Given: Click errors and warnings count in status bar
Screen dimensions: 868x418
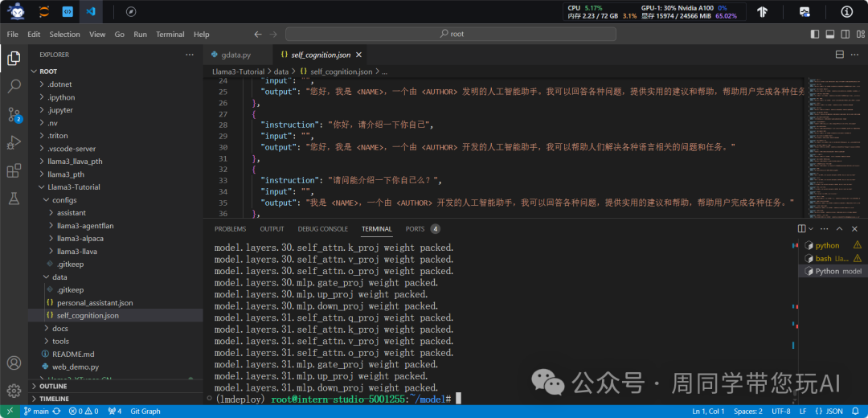Looking at the screenshot, I should pyautogui.click(x=84, y=412).
